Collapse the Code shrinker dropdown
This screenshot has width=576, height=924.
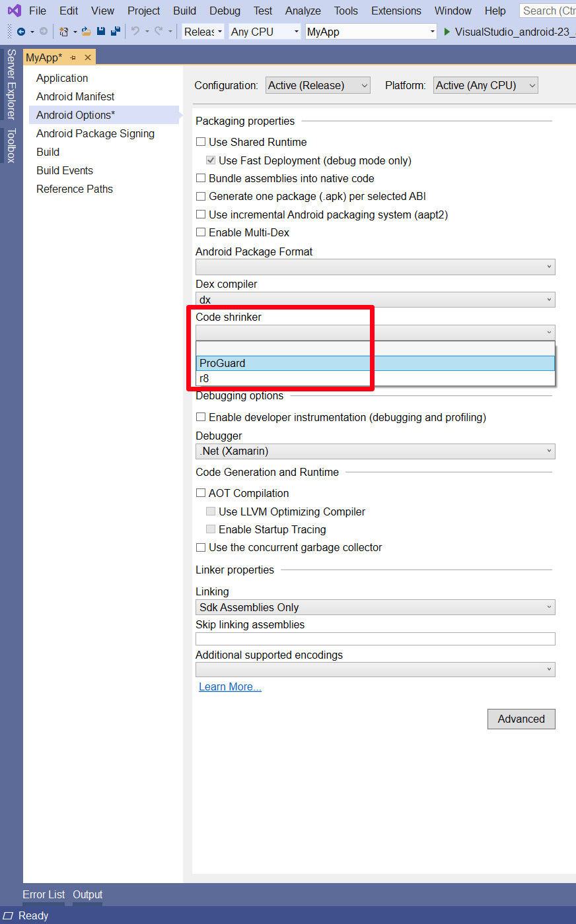tap(375, 333)
